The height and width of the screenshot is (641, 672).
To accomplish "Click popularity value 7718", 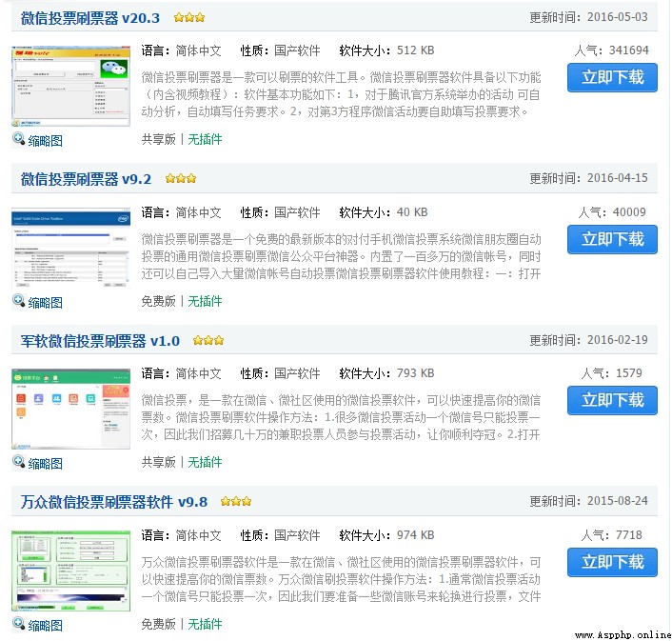I will tap(629, 535).
